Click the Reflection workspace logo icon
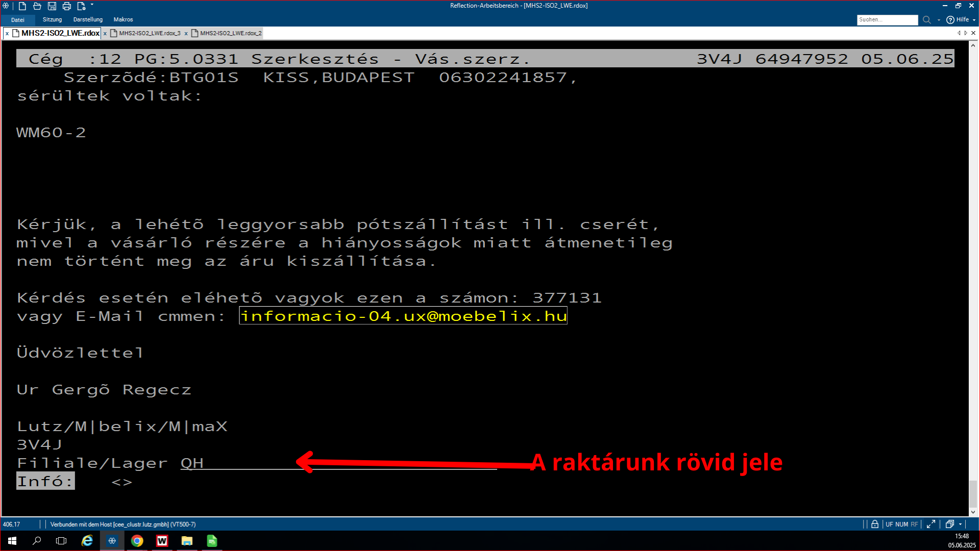 coord(6,6)
